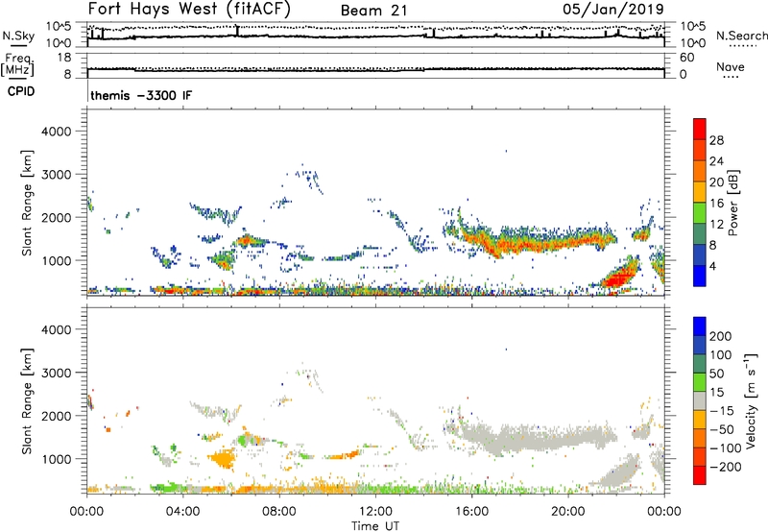Image resolution: width=768 pixels, height=532 pixels.
Task: Click the blue swatch at Power colorbar bottom
Action: [700, 276]
